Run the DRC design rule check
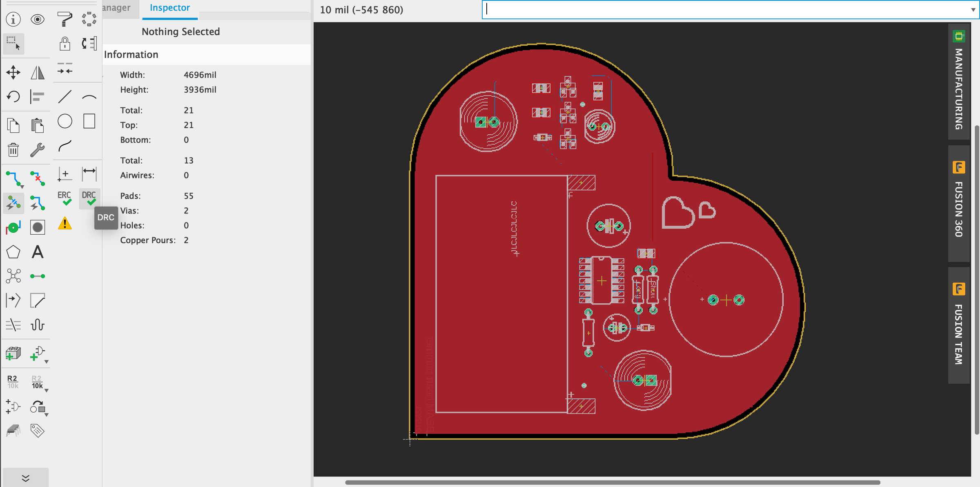The image size is (980, 487). (89, 199)
